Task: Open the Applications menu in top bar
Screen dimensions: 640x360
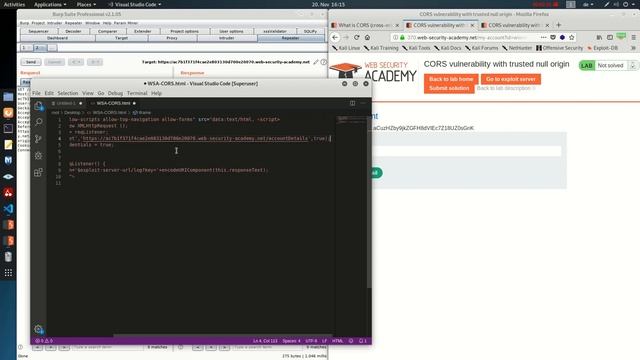Action: tap(50, 4)
